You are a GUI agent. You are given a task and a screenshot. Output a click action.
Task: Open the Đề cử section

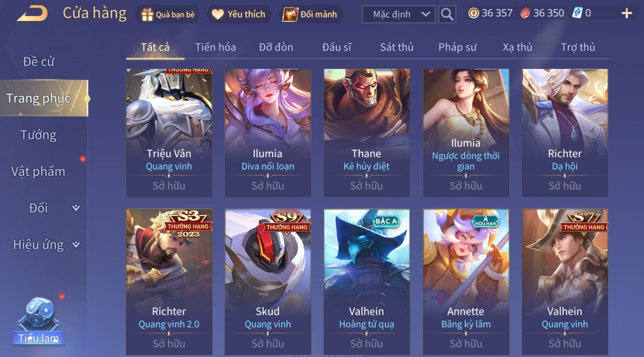[x=38, y=62]
